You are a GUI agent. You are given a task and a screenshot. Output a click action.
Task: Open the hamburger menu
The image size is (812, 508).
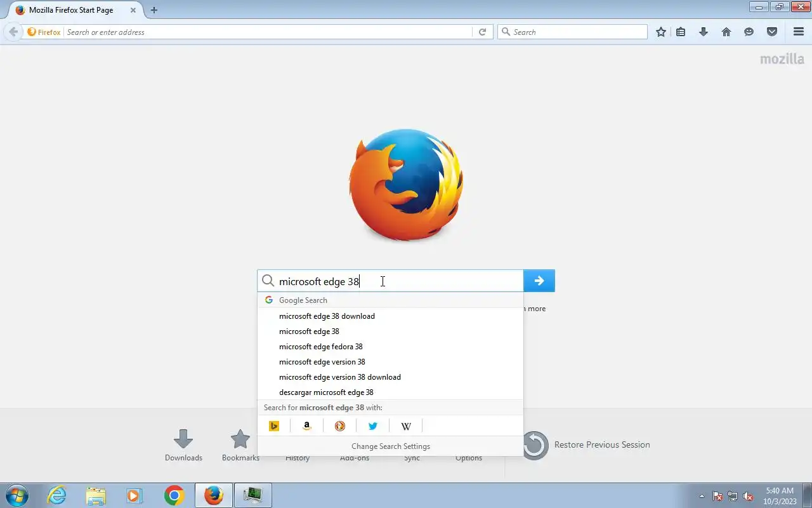tap(799, 32)
